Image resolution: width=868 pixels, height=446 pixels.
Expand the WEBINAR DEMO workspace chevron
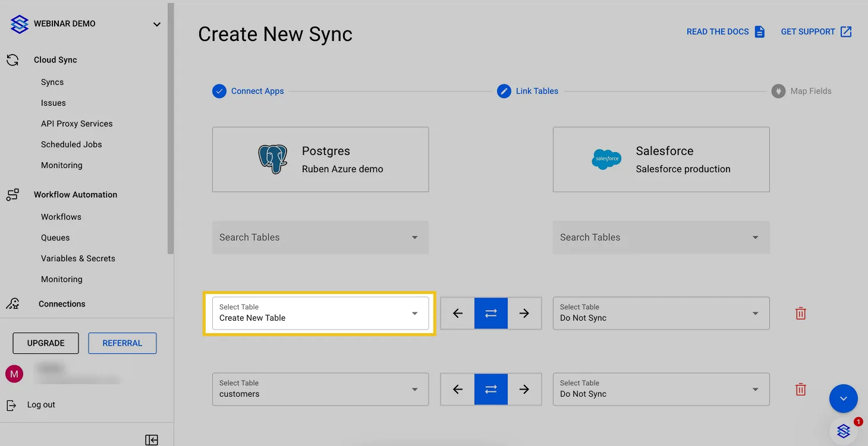pos(157,24)
